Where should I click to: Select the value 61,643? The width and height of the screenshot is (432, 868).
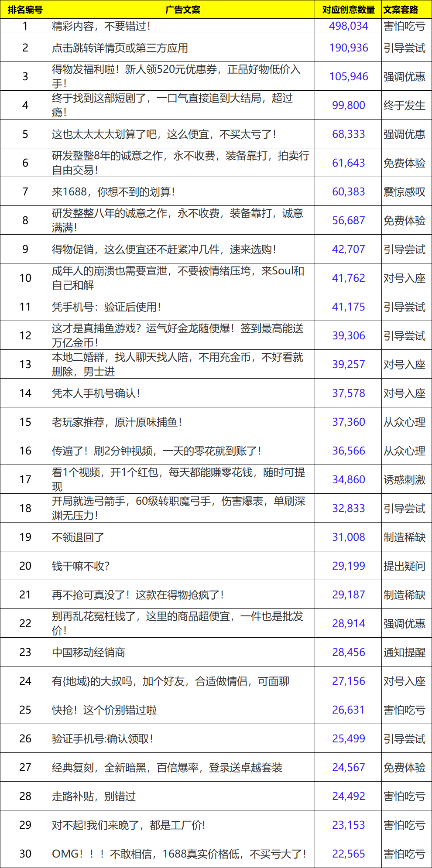(349, 163)
